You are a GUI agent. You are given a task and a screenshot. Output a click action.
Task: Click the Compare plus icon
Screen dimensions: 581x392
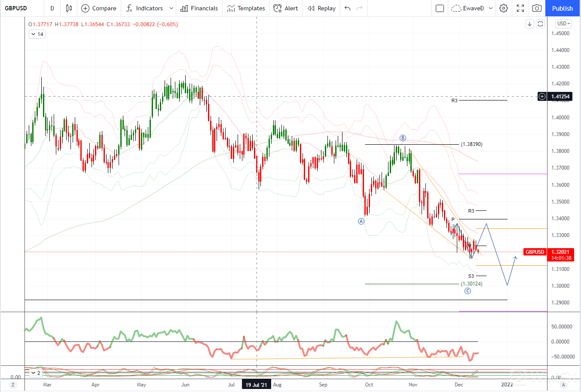[x=85, y=8]
